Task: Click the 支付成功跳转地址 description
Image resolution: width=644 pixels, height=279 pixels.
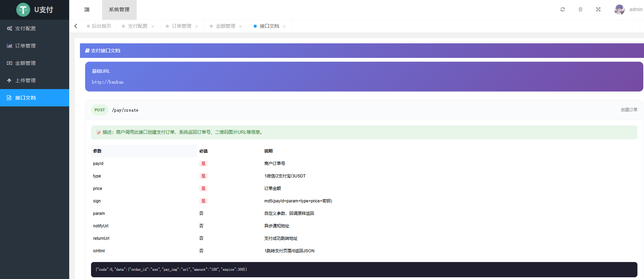Action: [281, 238]
